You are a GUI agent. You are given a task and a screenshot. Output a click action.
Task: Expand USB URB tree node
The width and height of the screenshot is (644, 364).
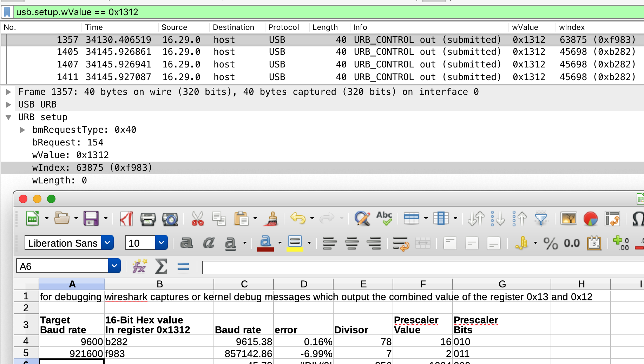tap(8, 105)
